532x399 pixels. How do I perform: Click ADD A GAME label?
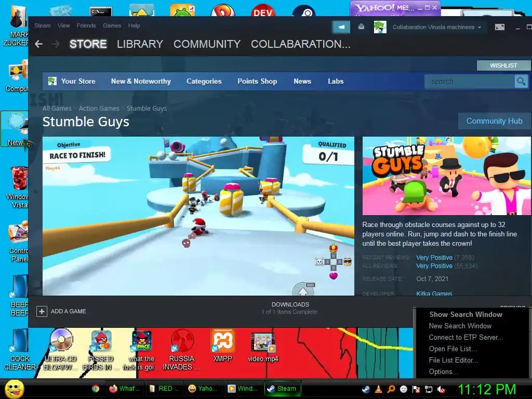click(x=68, y=311)
